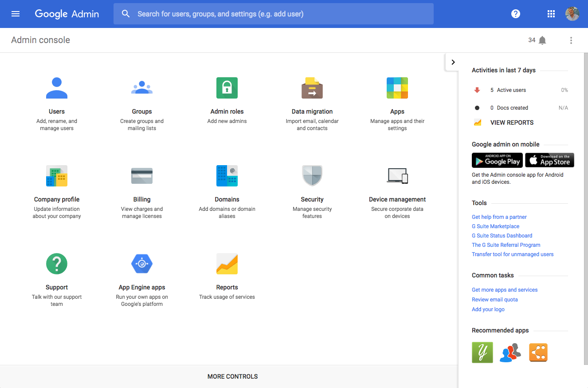Click the orange share recommended app icon
Viewport: 588px width, 388px height.
coord(538,352)
